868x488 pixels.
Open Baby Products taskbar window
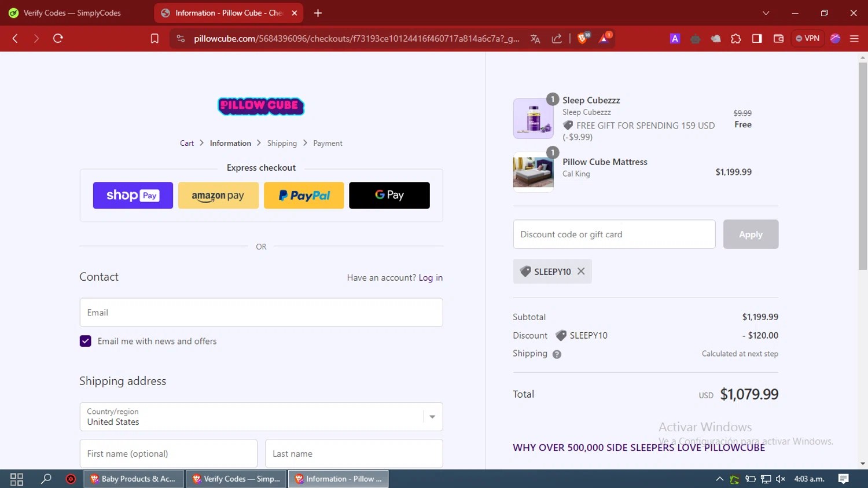click(134, 479)
